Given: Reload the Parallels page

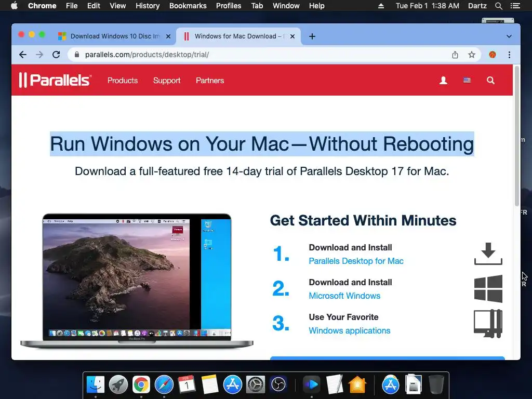Looking at the screenshot, I should 56,55.
